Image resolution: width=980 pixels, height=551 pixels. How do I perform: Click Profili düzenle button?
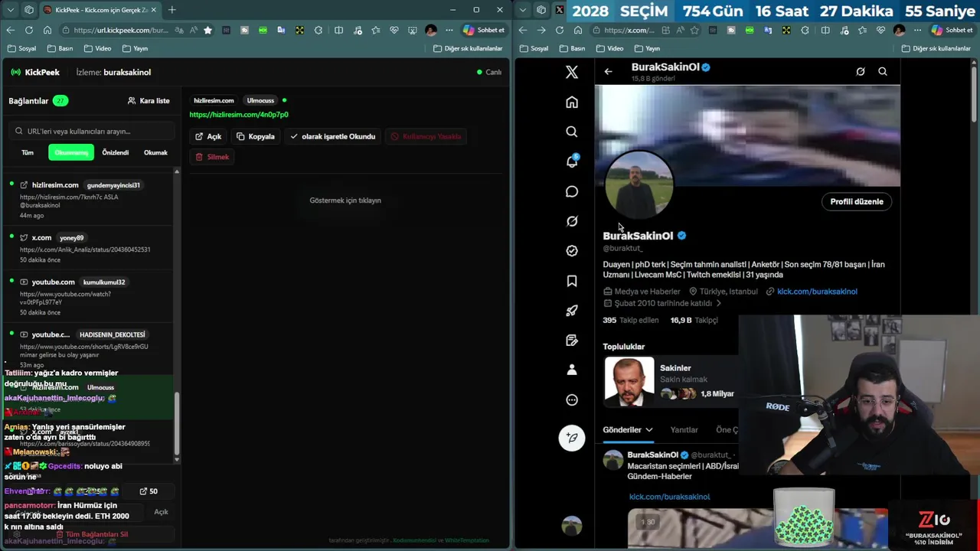[x=857, y=201]
